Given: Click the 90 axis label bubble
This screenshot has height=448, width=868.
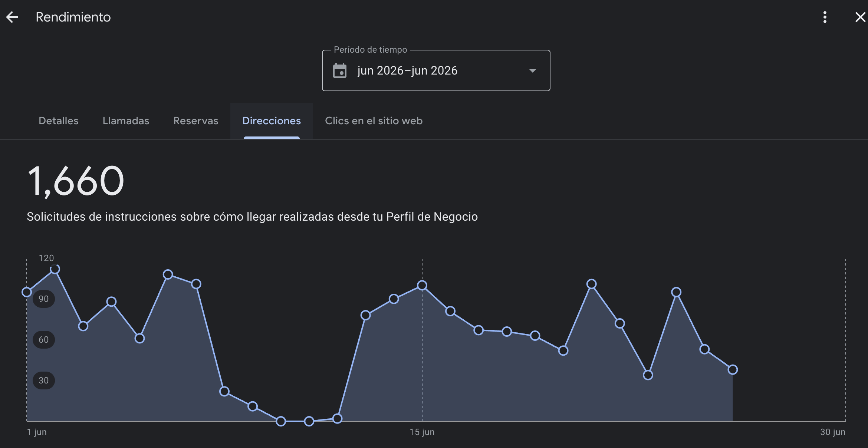Looking at the screenshot, I should tap(44, 299).
